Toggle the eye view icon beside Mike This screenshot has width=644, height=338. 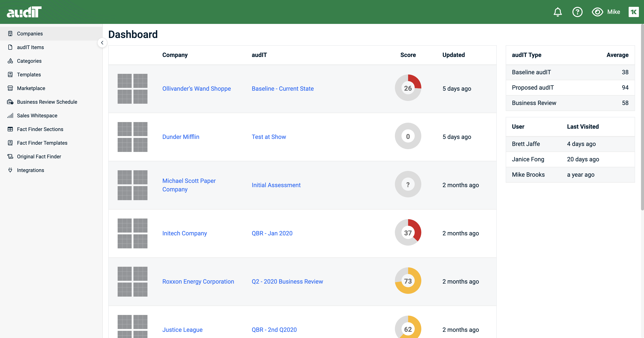(597, 12)
